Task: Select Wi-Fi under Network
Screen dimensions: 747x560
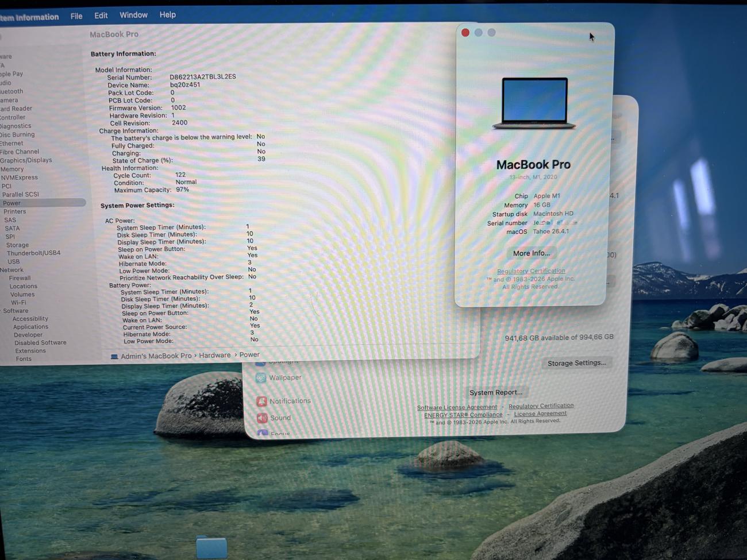Action: [x=18, y=302]
